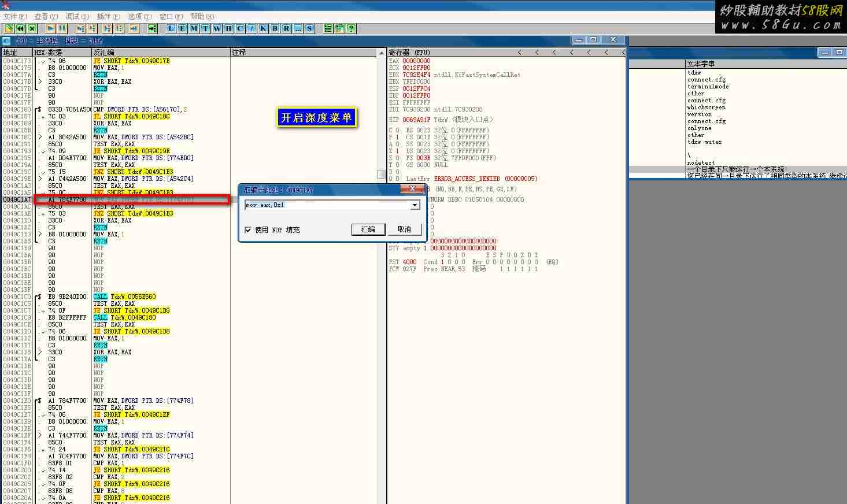Click the 文本字串 column header
Screen dimensions: 847x504
[766, 64]
